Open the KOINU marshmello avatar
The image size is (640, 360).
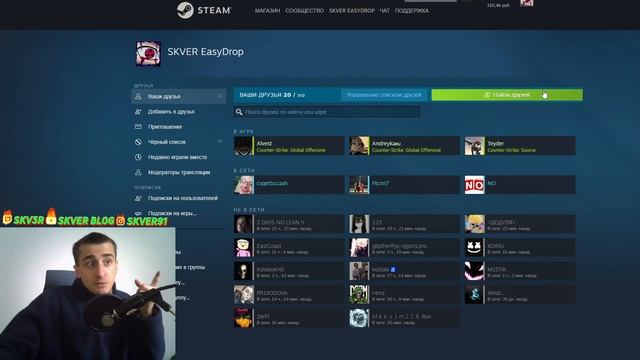click(474, 248)
